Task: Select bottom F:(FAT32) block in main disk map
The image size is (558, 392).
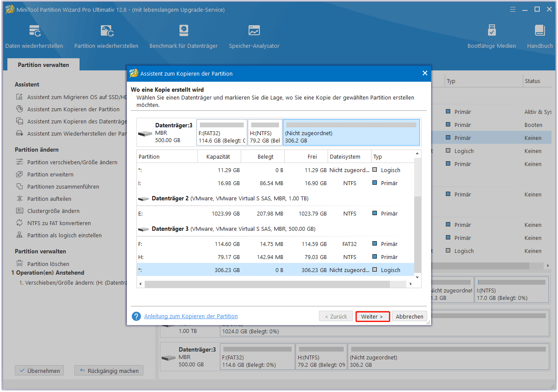Action: pos(257,357)
